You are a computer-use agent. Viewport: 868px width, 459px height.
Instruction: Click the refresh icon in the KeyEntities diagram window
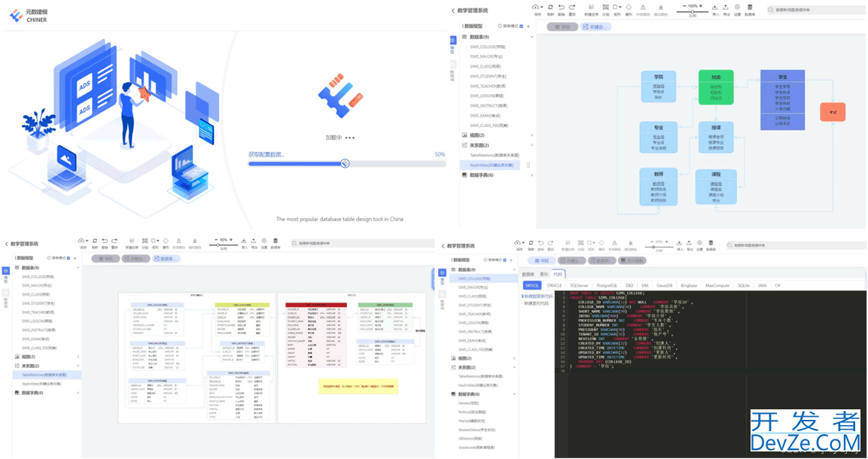[x=550, y=8]
